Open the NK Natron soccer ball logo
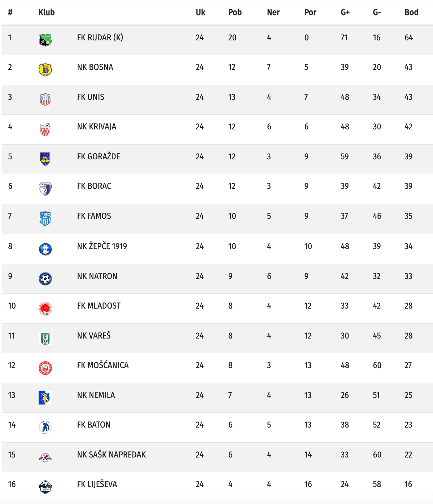This screenshot has width=433, height=504. pyautogui.click(x=45, y=279)
